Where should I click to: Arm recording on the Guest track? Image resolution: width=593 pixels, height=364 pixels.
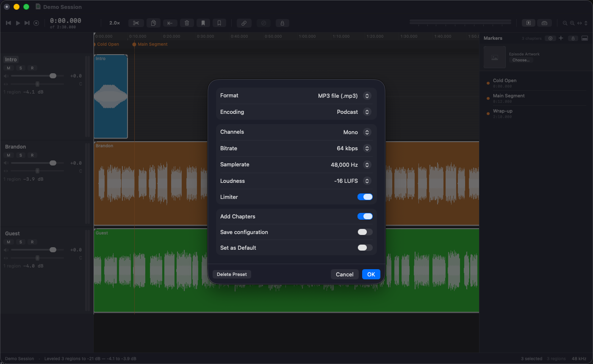(x=32, y=242)
